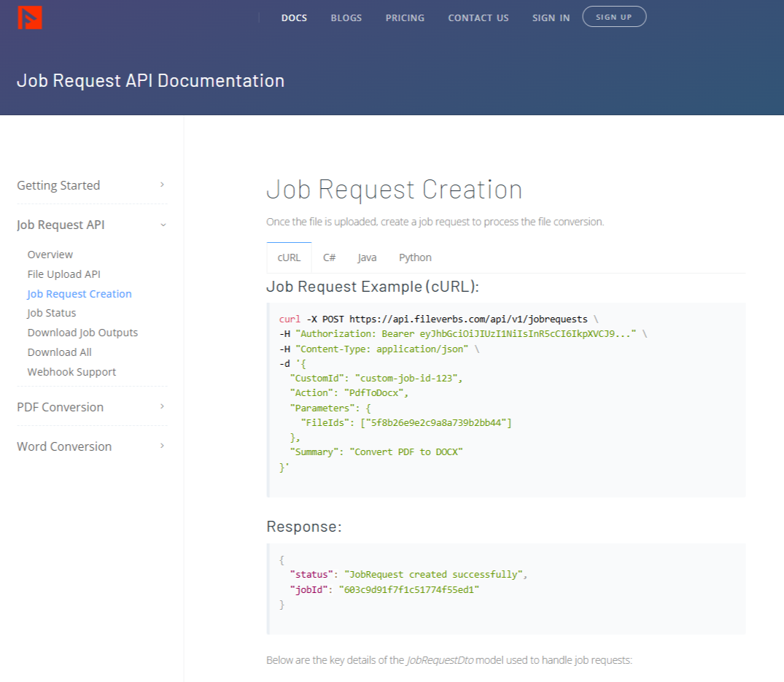Collapse the Job Request API section chevron
The height and width of the screenshot is (682, 784).
pos(163,225)
